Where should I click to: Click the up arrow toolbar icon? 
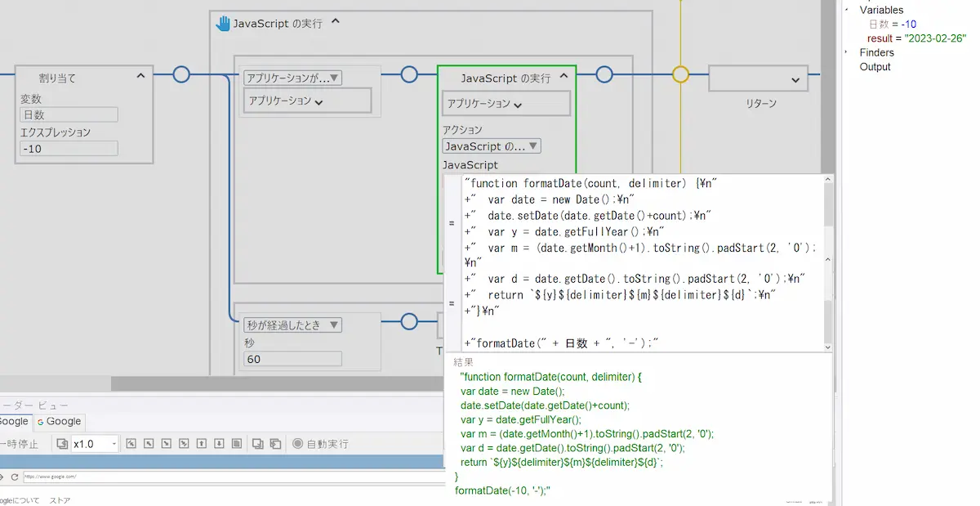tap(202, 444)
